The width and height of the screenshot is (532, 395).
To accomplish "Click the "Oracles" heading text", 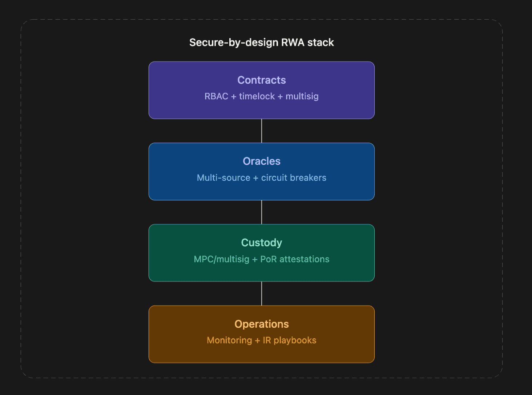I will tap(262, 161).
